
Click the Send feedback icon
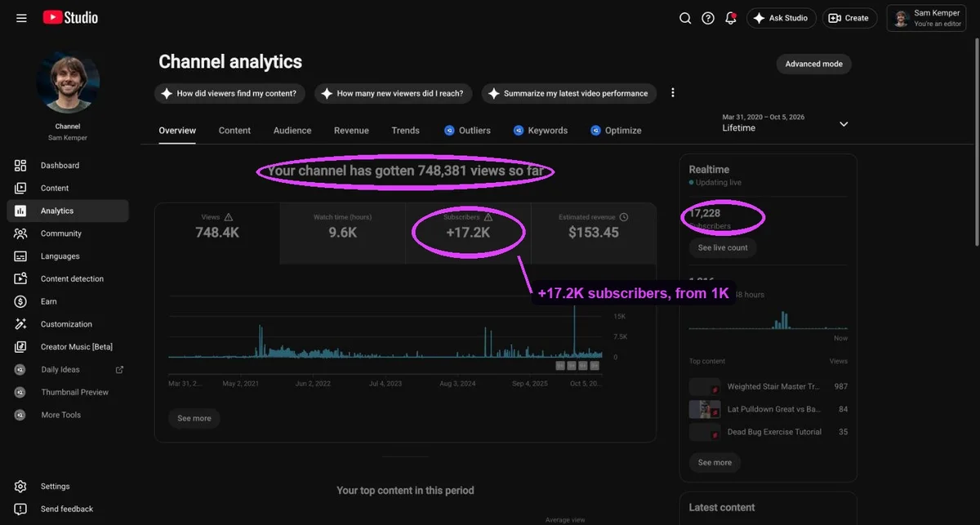click(x=20, y=509)
